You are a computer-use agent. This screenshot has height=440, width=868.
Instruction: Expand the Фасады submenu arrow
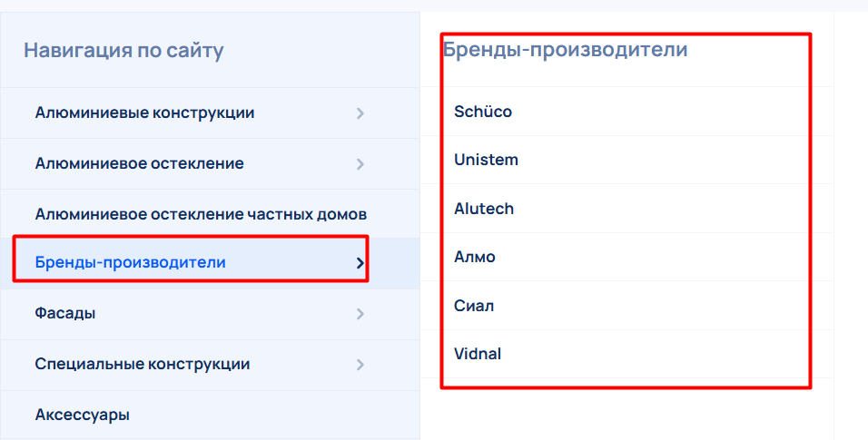click(360, 314)
